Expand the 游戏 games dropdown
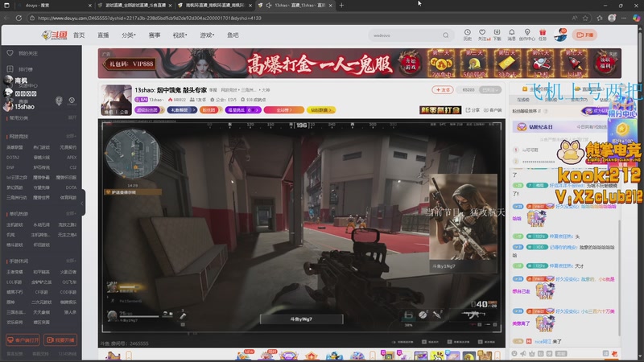The image size is (644, 362). 207,35
